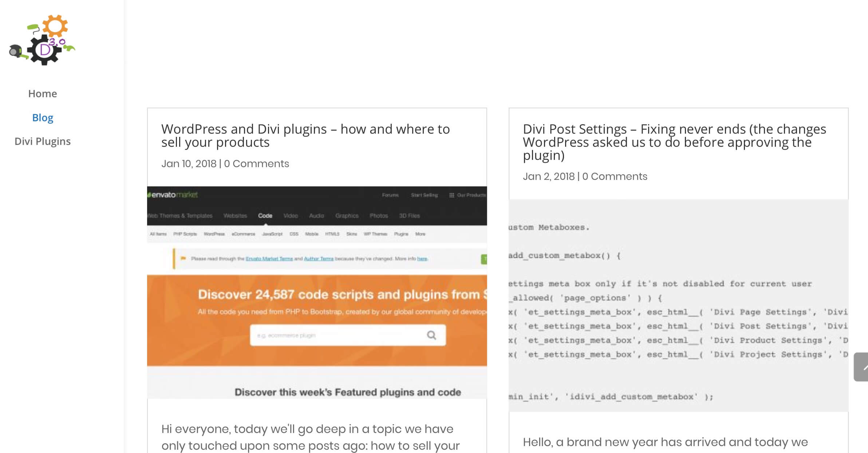Click the excerpt starting 'Hello, a brand new year'
Image resolution: width=868 pixels, height=453 pixels.
[665, 442]
